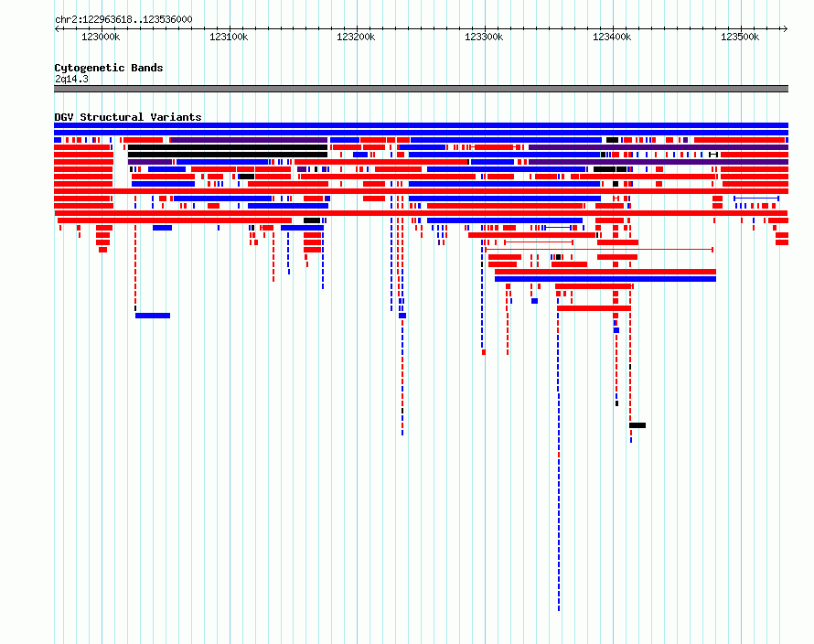The image size is (814, 644).
Task: Select the 123400k ruler tick label
Action: tap(612, 37)
